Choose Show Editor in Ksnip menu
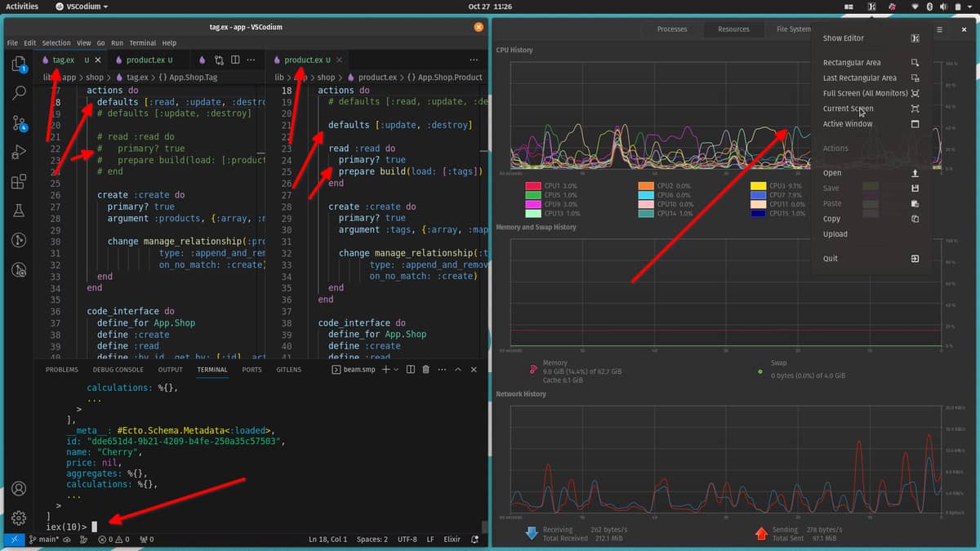The image size is (980, 551). pos(843,38)
